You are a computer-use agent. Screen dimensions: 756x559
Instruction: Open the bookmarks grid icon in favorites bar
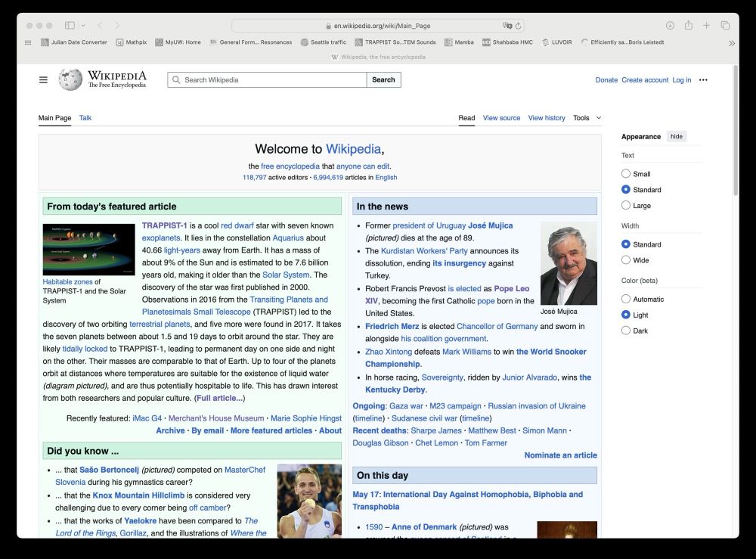tap(28, 42)
